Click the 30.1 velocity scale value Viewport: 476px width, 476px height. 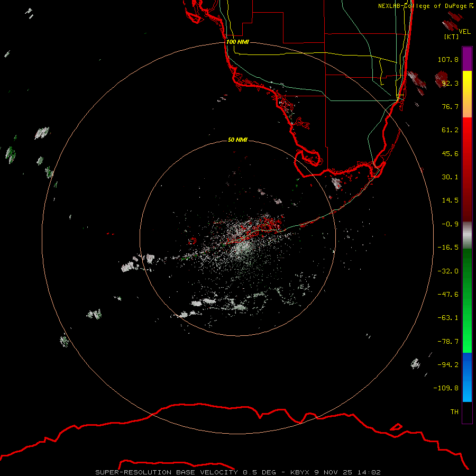[450, 177]
